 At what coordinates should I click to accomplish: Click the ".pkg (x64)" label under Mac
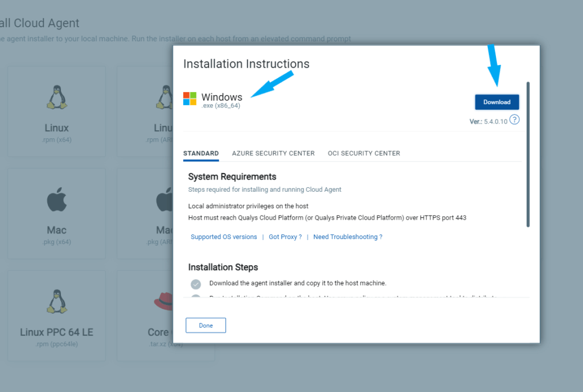(56, 242)
